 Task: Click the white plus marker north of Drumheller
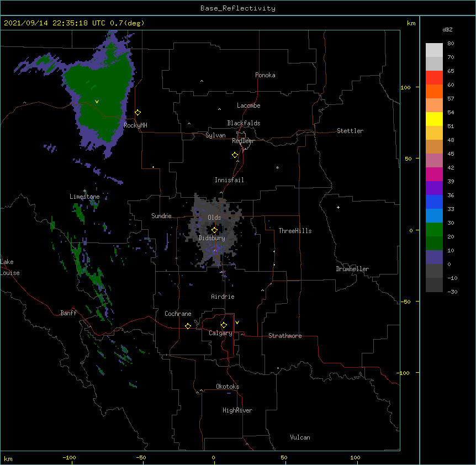338,207
